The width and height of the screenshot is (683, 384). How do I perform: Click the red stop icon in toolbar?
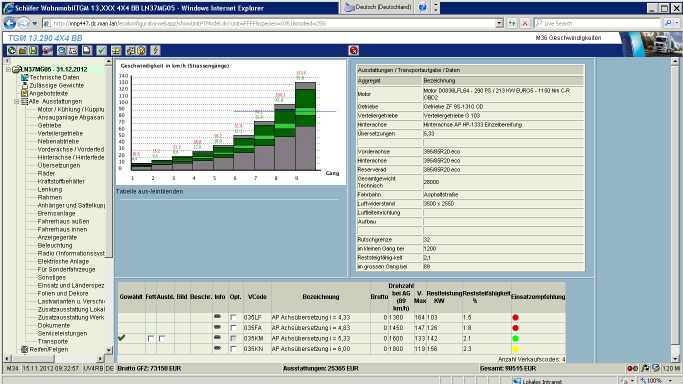[x=354, y=51]
